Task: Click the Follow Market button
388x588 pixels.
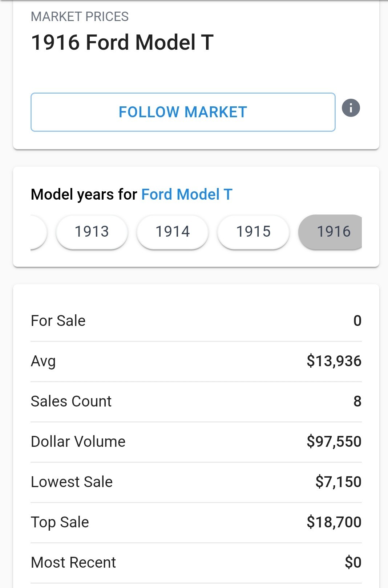Action: (183, 112)
